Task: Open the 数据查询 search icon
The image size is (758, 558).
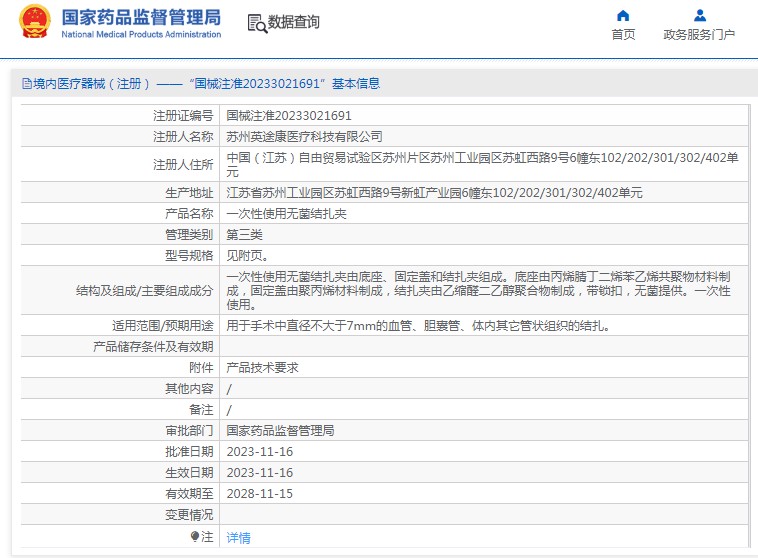Action: pyautogui.click(x=257, y=23)
